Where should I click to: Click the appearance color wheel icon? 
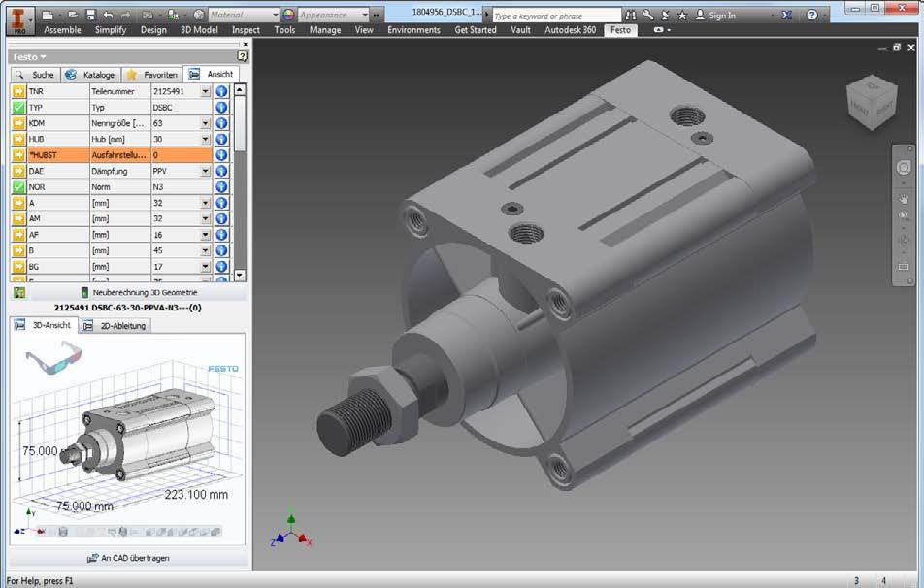click(288, 15)
